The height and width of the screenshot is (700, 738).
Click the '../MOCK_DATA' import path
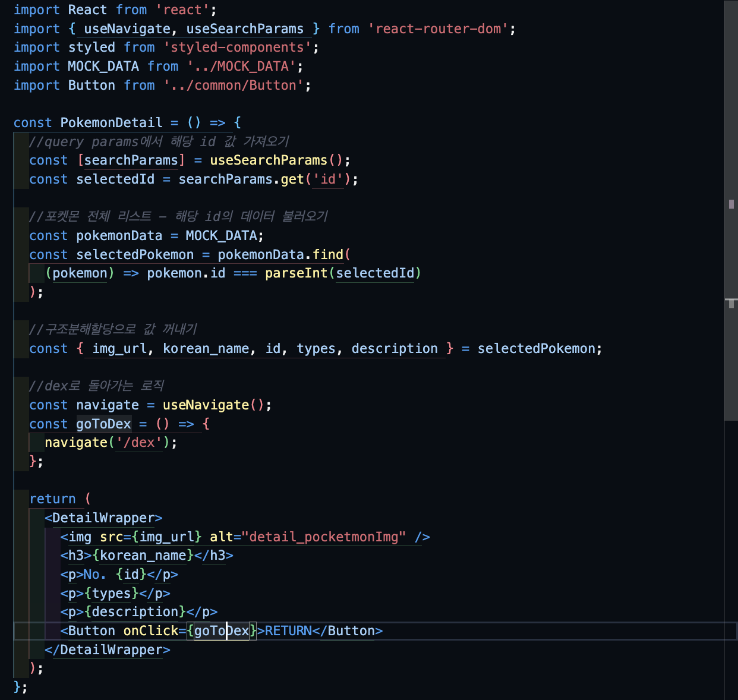241,67
